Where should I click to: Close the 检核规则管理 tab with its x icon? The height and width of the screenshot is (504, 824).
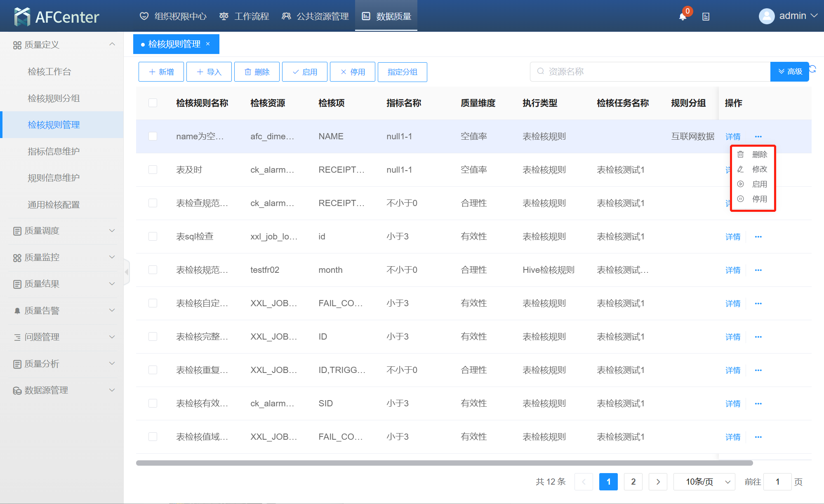coord(208,44)
